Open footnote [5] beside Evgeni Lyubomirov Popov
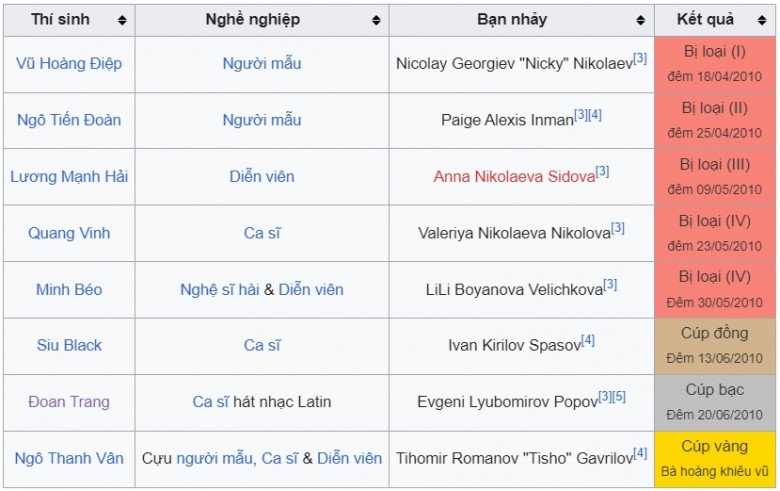 619,397
